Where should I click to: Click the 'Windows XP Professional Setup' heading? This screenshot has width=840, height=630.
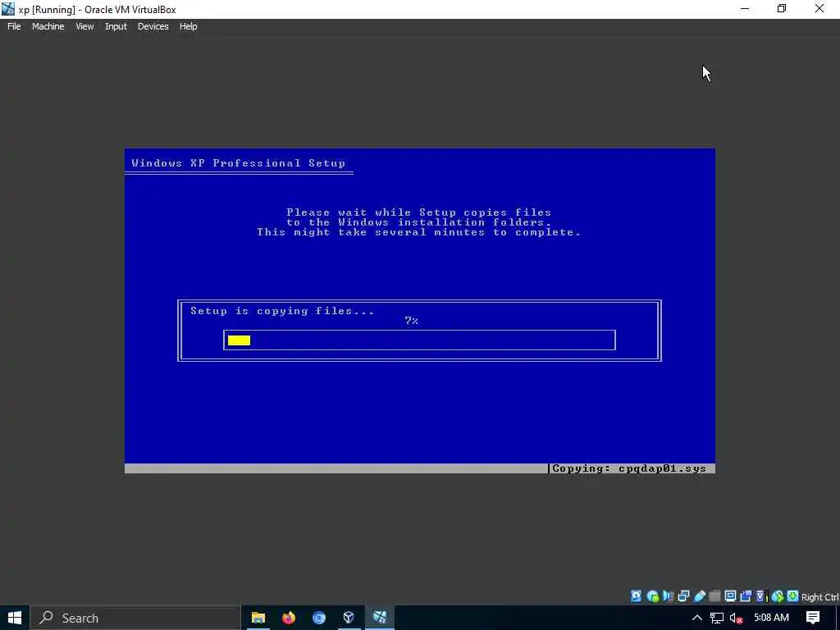click(239, 163)
